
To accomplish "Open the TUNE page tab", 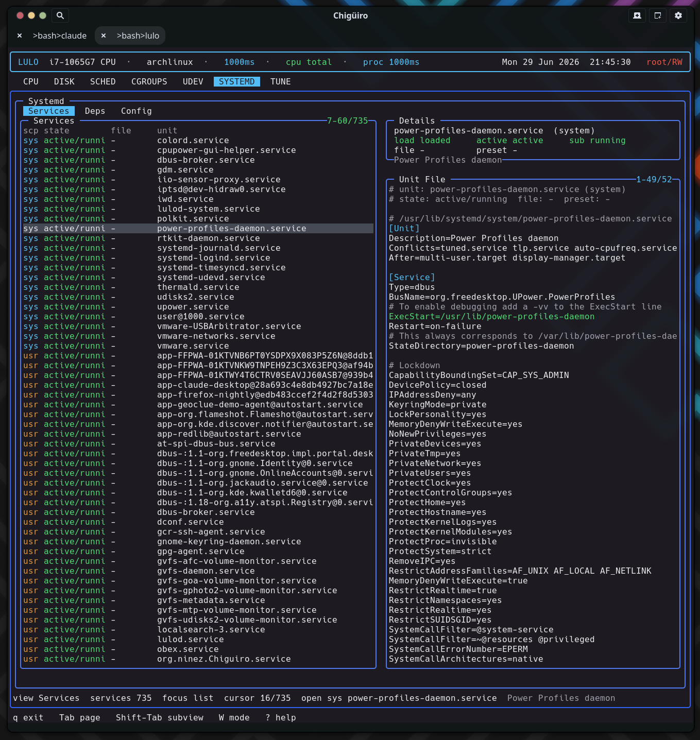I will pos(281,81).
